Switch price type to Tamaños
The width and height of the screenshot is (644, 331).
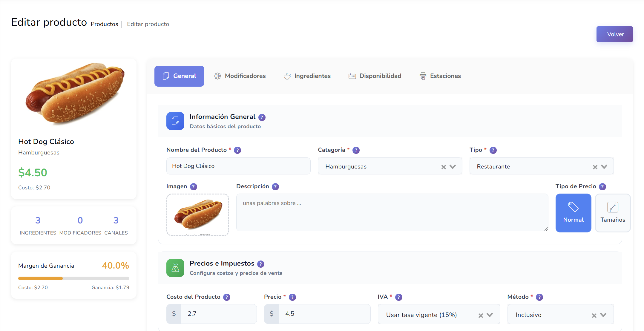click(613, 213)
